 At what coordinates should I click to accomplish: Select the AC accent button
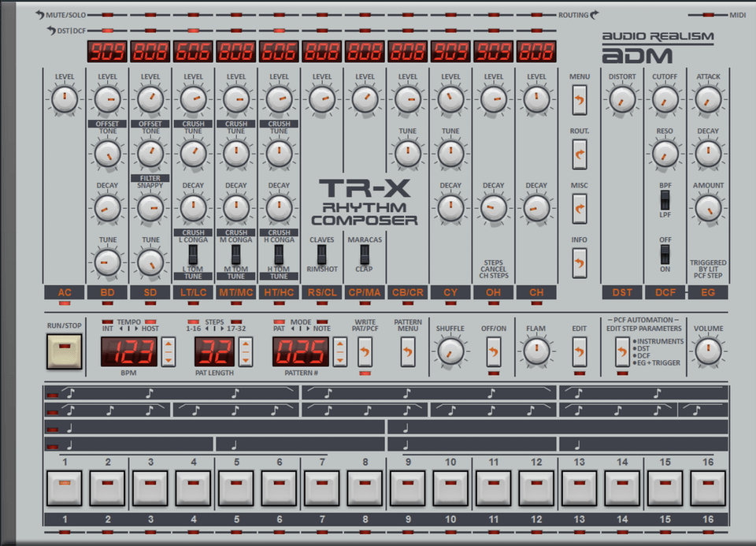point(64,292)
